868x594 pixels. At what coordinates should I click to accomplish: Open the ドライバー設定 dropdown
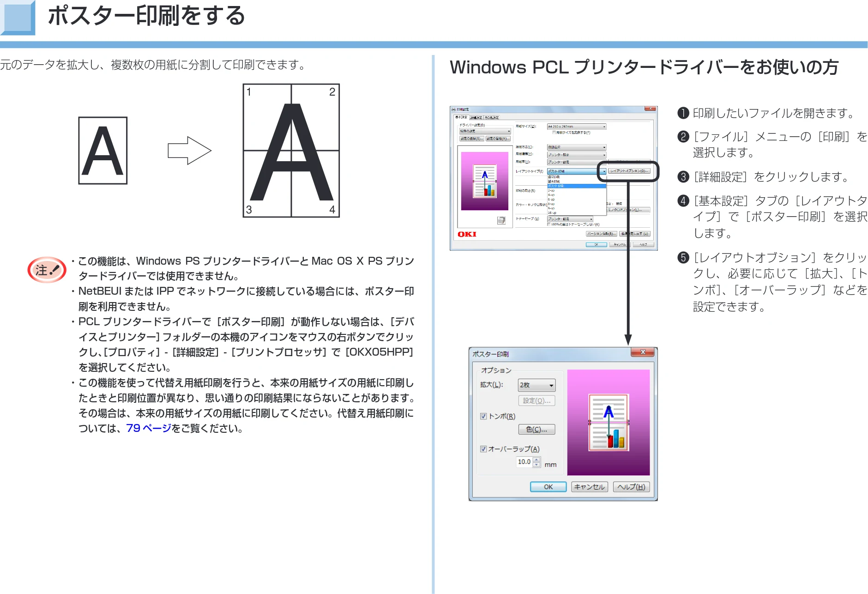[485, 131]
